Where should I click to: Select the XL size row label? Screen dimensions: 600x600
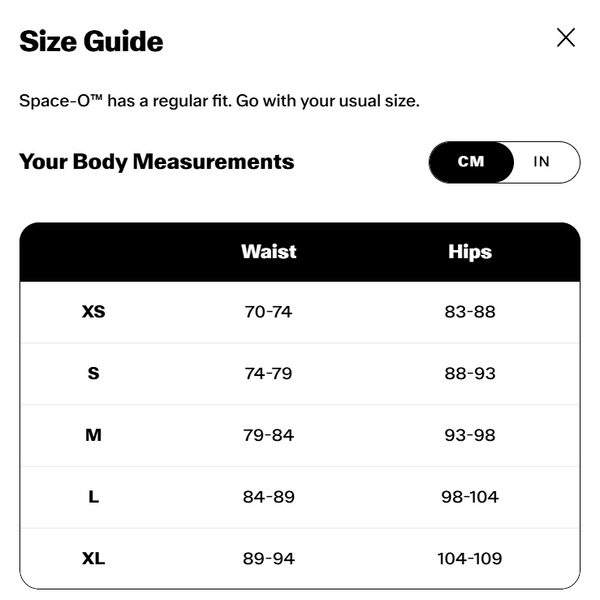[93, 559]
